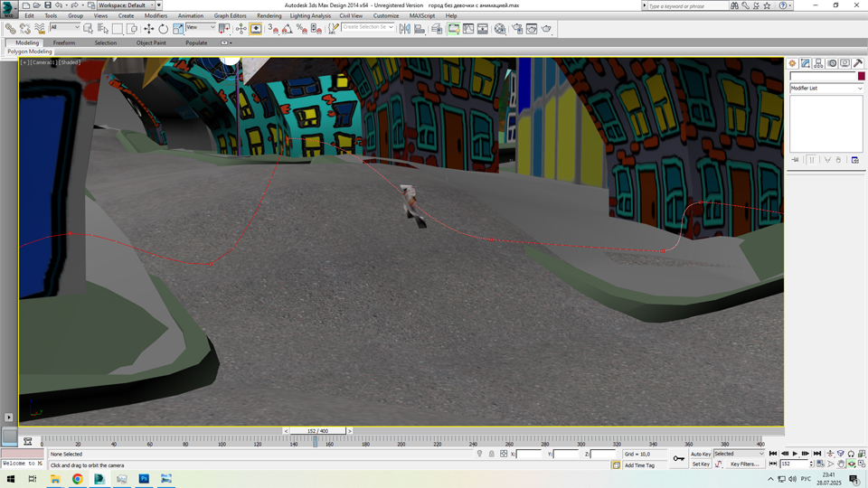
Task: Select the Rotate transform tool
Action: point(164,29)
